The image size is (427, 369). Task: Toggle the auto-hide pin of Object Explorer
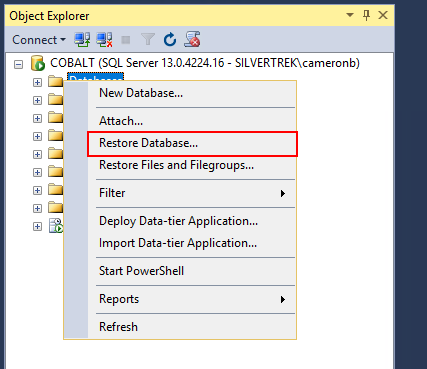[366, 15]
